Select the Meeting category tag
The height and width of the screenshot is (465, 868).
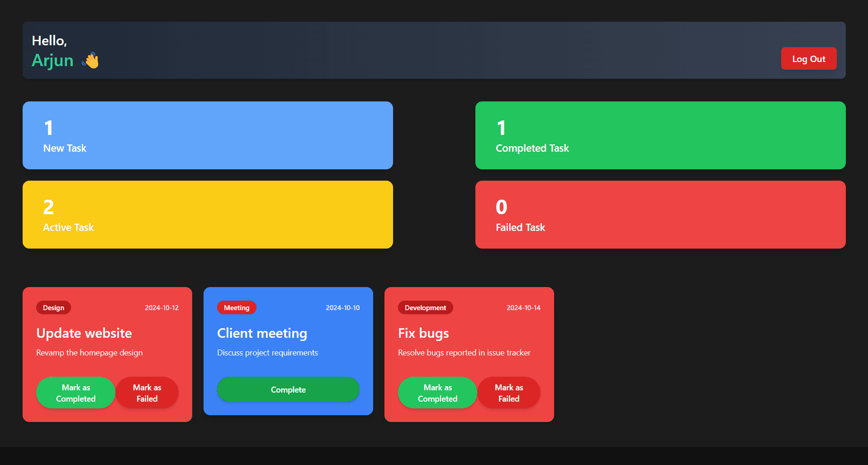[237, 307]
